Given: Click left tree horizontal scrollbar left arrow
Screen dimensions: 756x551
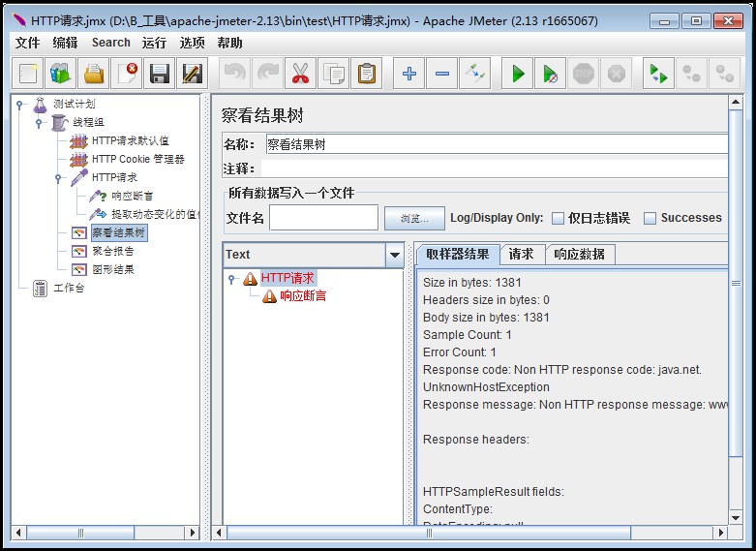Looking at the screenshot, I should 18,533.
